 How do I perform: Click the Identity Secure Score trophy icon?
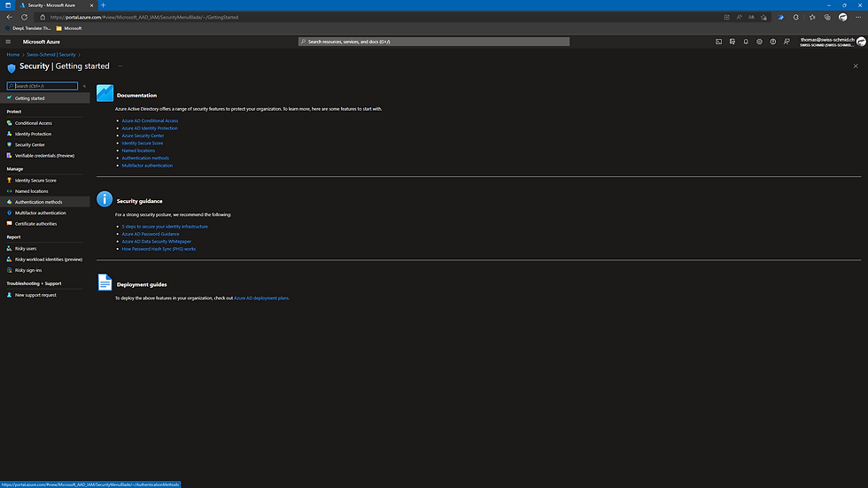pyautogui.click(x=10, y=181)
